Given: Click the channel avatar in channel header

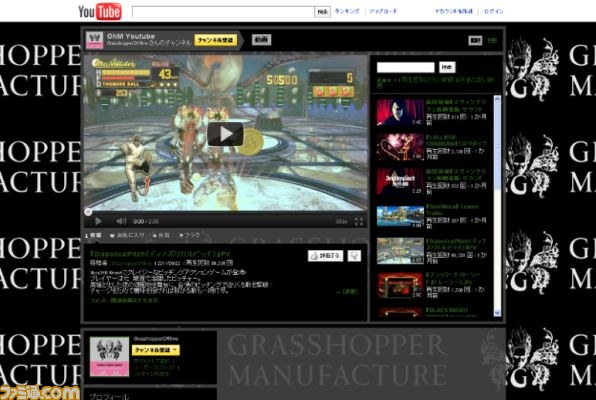Looking at the screenshot, I should tap(94, 40).
